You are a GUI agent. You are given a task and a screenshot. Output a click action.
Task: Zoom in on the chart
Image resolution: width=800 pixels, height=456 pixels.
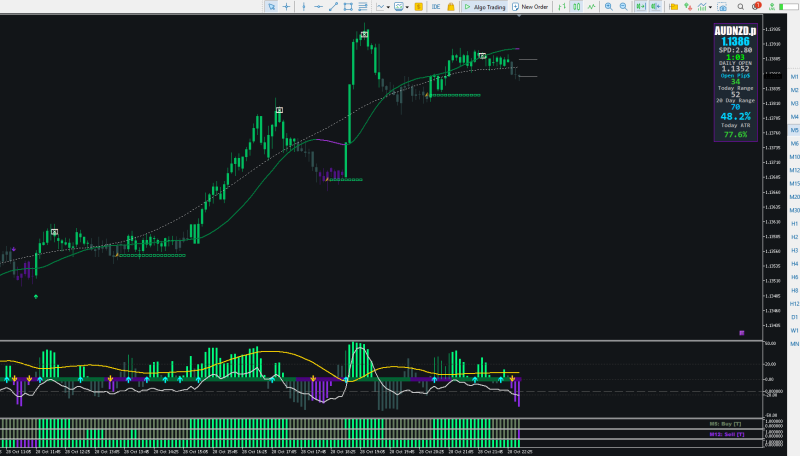(609, 7)
